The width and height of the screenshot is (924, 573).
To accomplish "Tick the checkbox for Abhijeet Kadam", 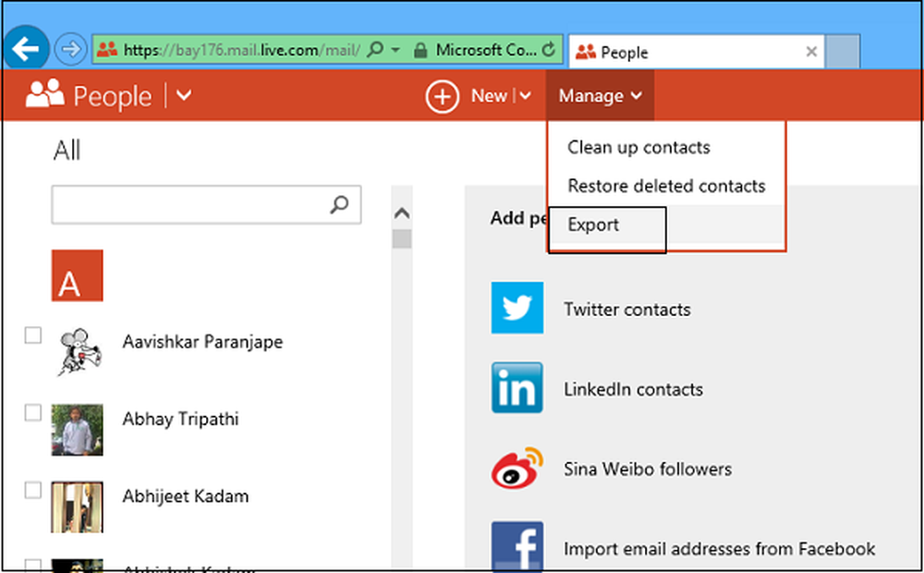I will point(33,490).
